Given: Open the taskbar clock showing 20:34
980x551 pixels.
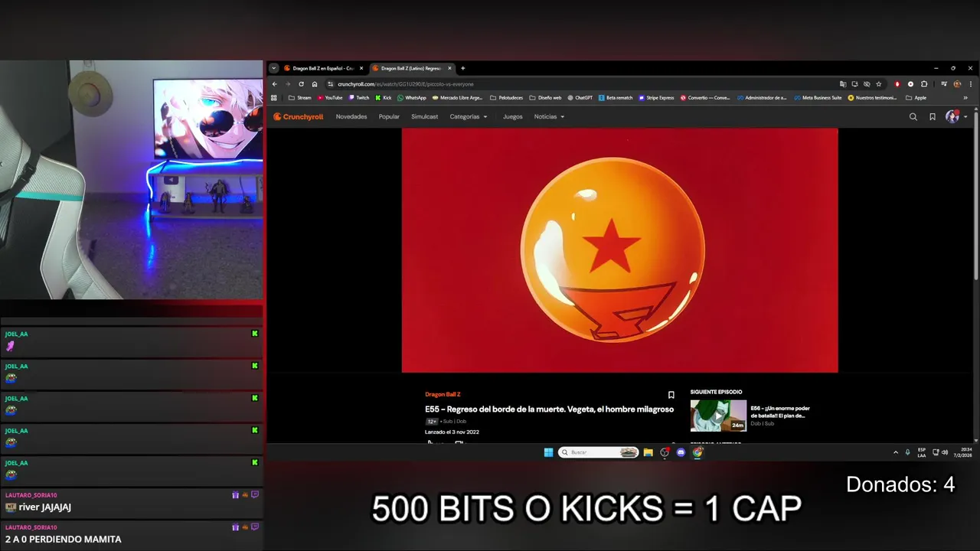Looking at the screenshot, I should click(962, 452).
